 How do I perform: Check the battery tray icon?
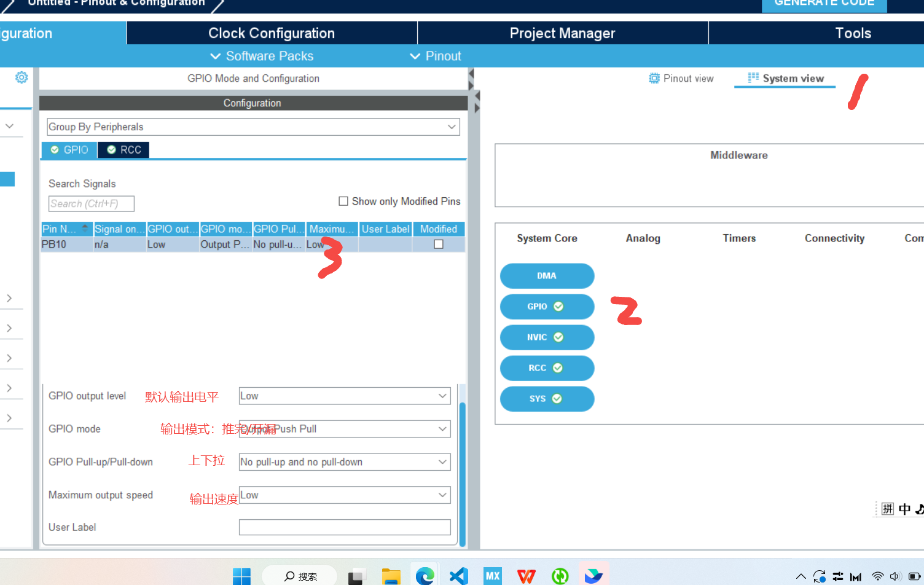coord(915,576)
